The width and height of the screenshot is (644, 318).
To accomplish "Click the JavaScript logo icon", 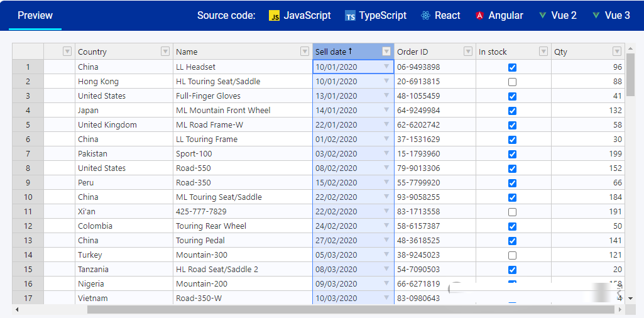I will pyautogui.click(x=274, y=16).
